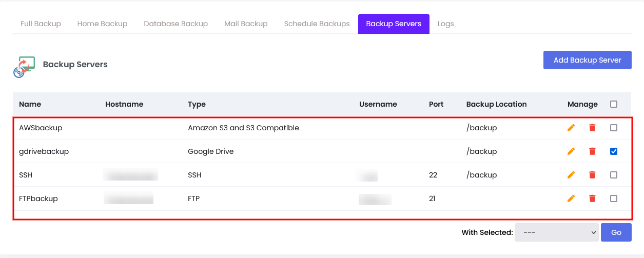Toggle the select-all checkbox in table header
Viewport: 644px width, 258px height.
[x=614, y=104]
